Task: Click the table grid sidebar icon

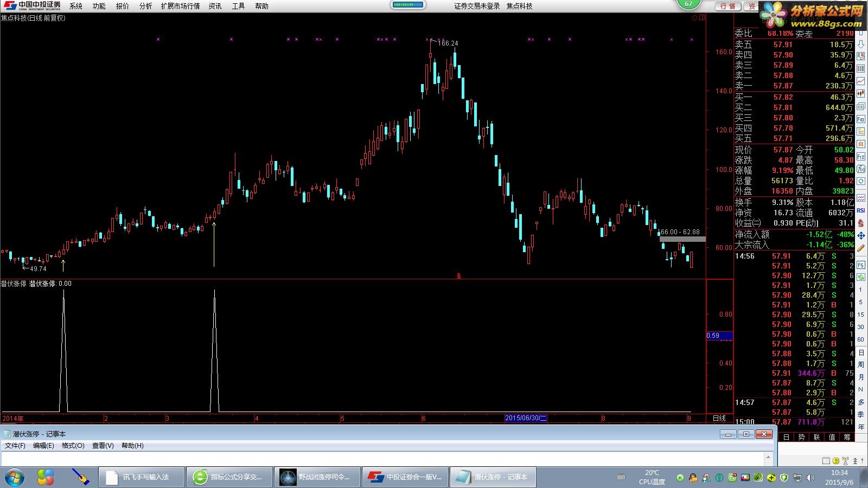Action: [861, 69]
